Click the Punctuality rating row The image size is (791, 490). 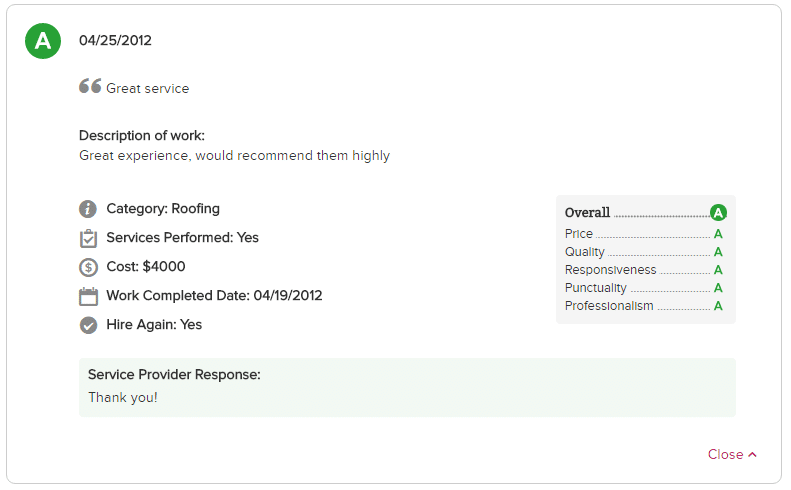644,288
